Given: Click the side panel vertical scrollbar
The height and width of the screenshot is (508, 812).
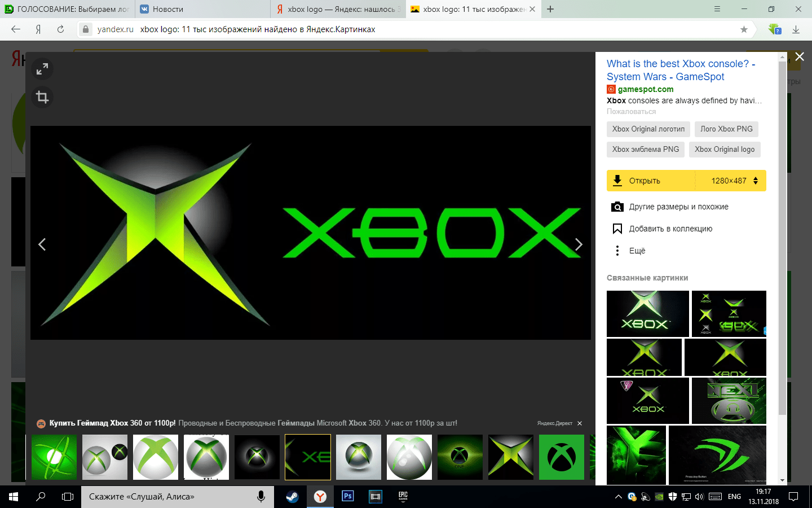Looking at the screenshot, I should click(x=782, y=237).
